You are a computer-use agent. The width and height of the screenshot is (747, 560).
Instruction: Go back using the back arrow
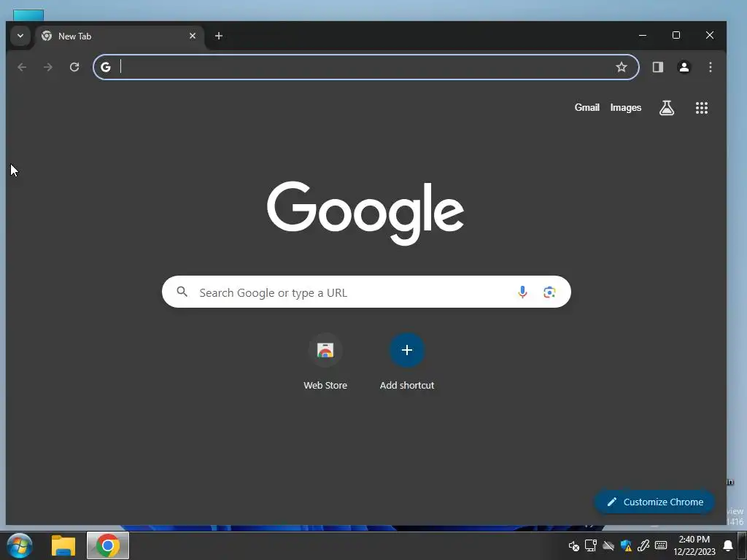click(x=22, y=67)
